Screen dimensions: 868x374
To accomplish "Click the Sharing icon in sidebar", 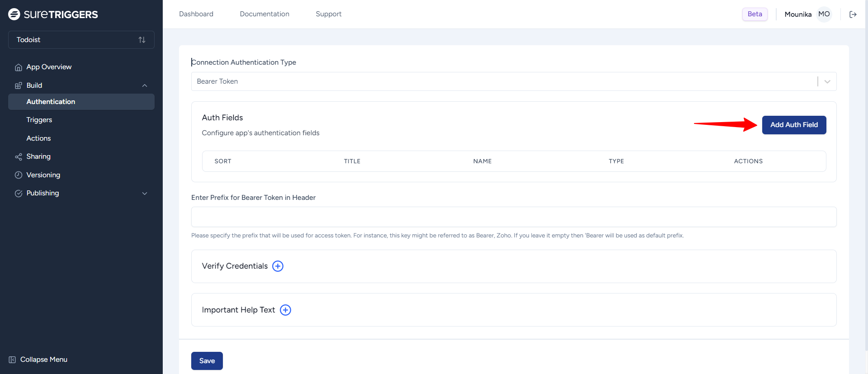I will coord(19,157).
